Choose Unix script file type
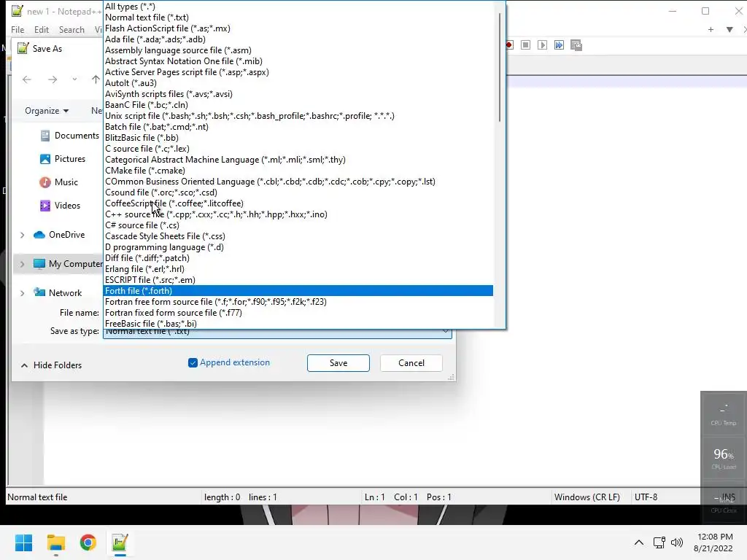The width and height of the screenshot is (747, 560). [298, 116]
